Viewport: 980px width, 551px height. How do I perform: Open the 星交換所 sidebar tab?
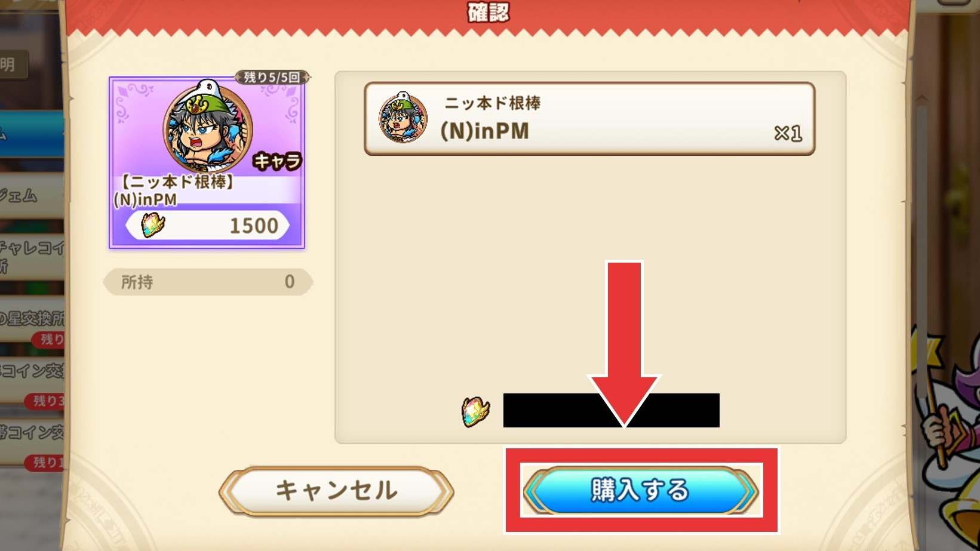(31, 319)
